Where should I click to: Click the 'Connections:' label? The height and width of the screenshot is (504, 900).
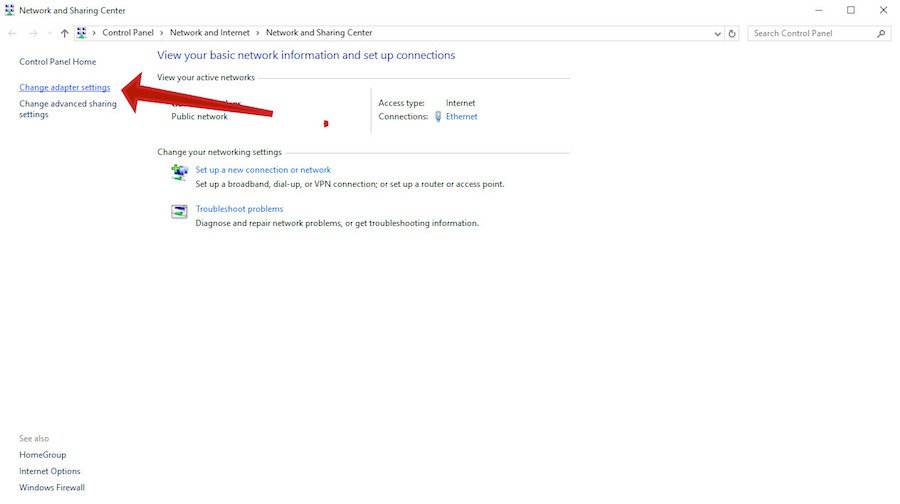[403, 117]
